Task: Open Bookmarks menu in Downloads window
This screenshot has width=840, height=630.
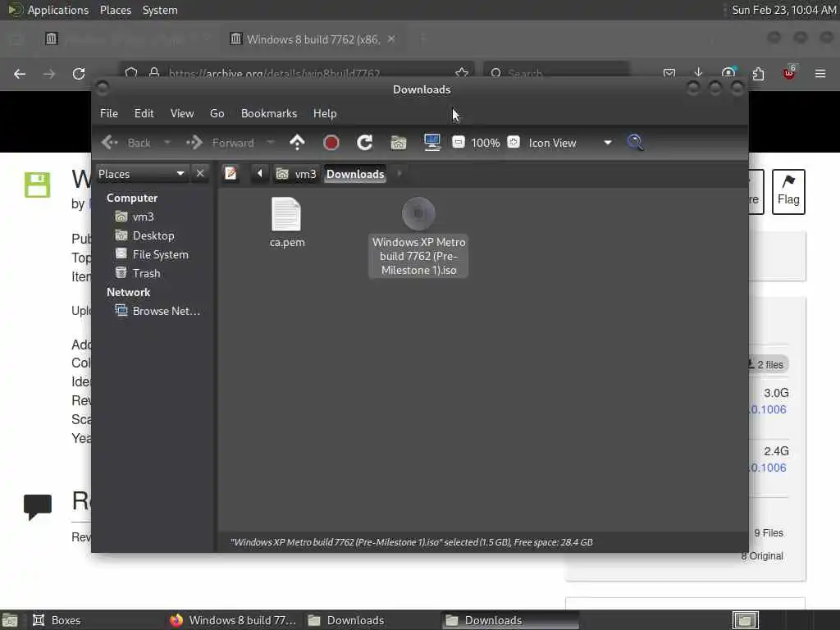Action: click(x=269, y=113)
